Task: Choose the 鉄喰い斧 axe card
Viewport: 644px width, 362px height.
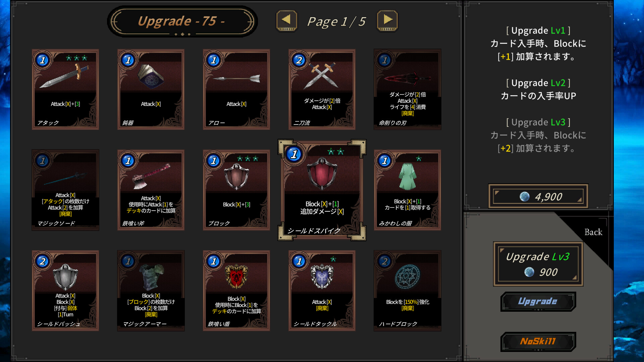Action: tap(151, 190)
